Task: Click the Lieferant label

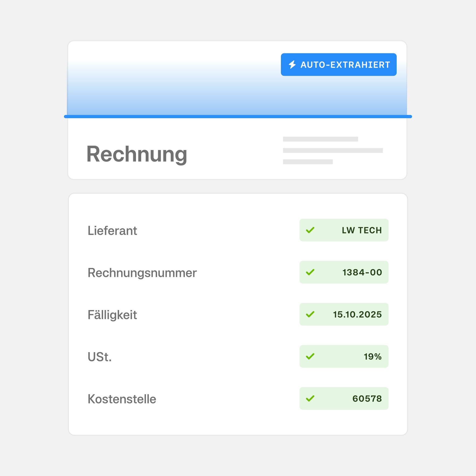Action: click(x=112, y=231)
